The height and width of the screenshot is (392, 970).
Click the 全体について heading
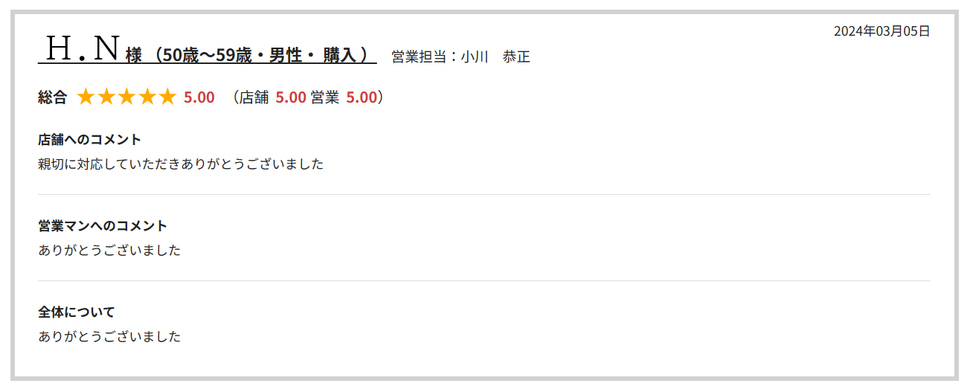(77, 312)
